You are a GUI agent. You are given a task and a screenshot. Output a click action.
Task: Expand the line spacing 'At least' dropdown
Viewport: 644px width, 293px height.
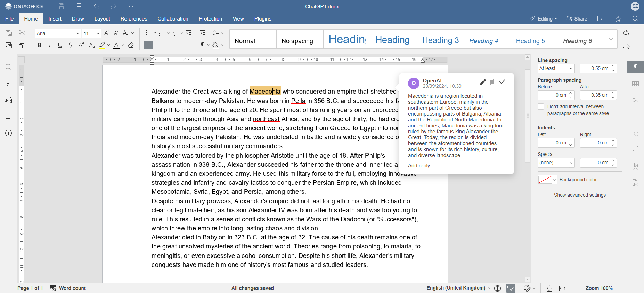(556, 69)
